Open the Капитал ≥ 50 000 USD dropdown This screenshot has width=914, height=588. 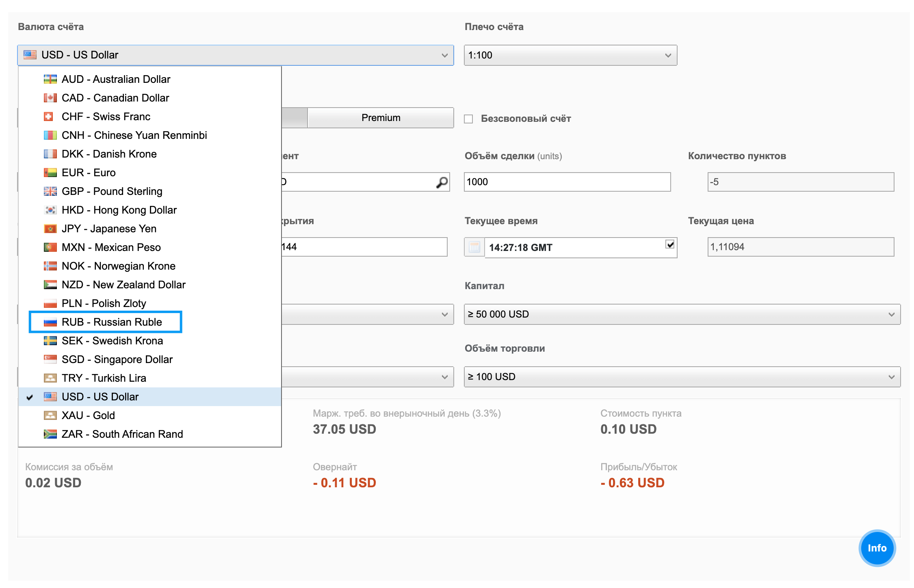682,314
